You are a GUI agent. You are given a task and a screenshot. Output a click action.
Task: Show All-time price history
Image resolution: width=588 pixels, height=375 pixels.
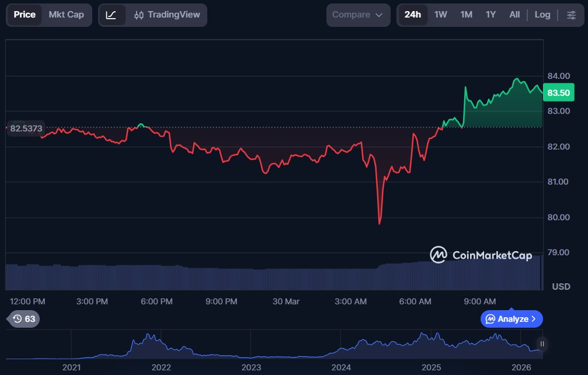[514, 15]
